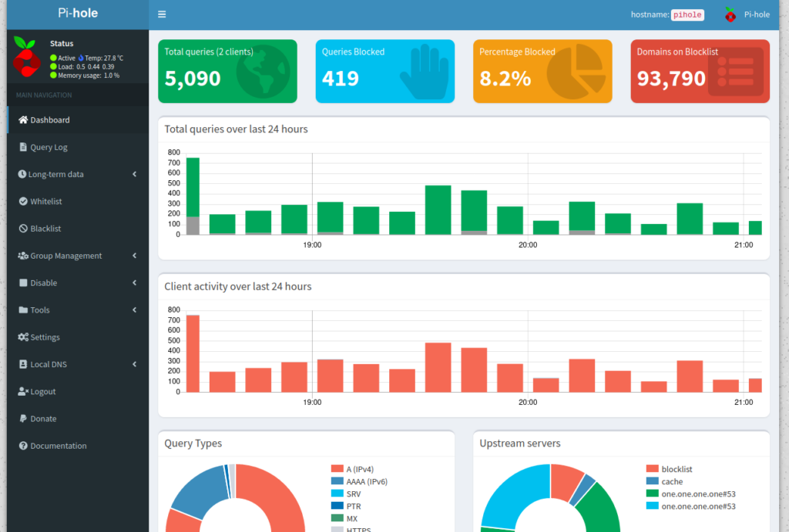
Task: Click the stop square icon beside Disable
Action: coord(23,283)
